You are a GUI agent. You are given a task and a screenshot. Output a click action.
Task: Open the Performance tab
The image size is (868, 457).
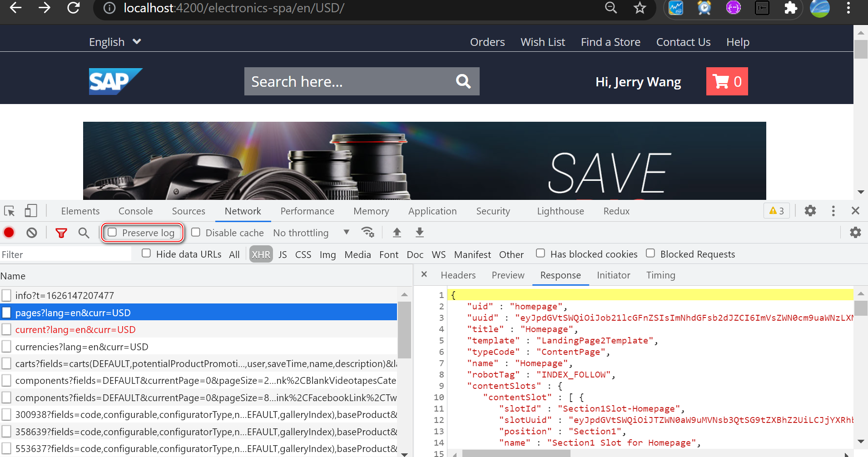[x=307, y=211]
